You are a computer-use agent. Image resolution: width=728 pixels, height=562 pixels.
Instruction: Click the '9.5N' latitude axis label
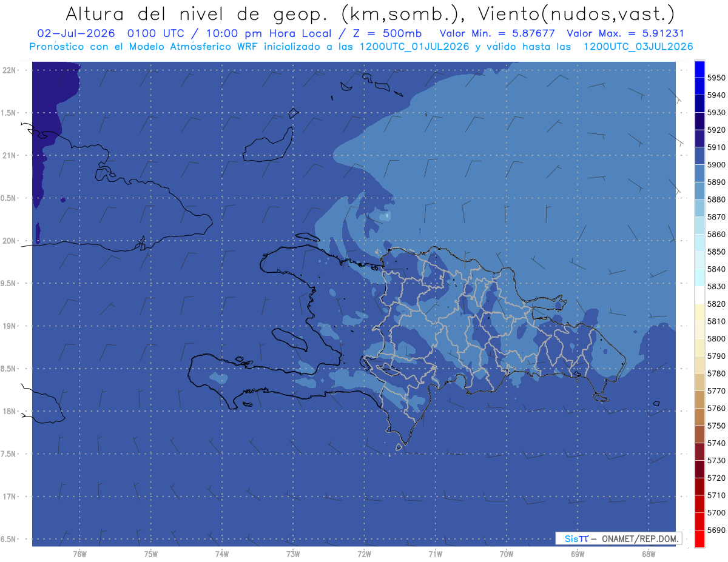[x=9, y=284]
